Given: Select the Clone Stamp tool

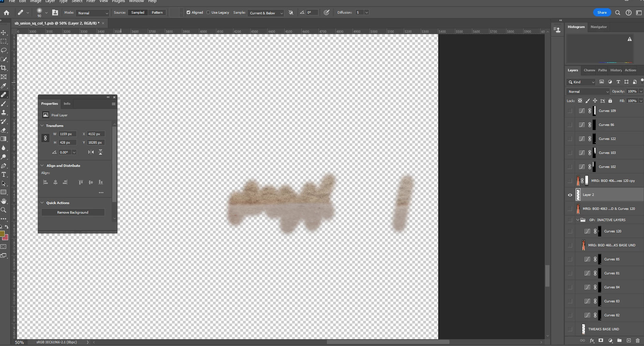Looking at the screenshot, I should (4, 112).
